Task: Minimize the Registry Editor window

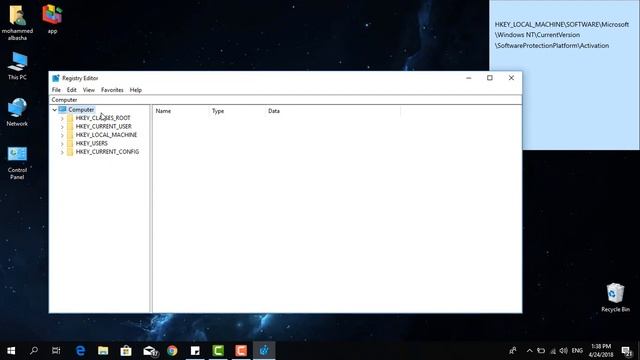Action: click(469, 78)
